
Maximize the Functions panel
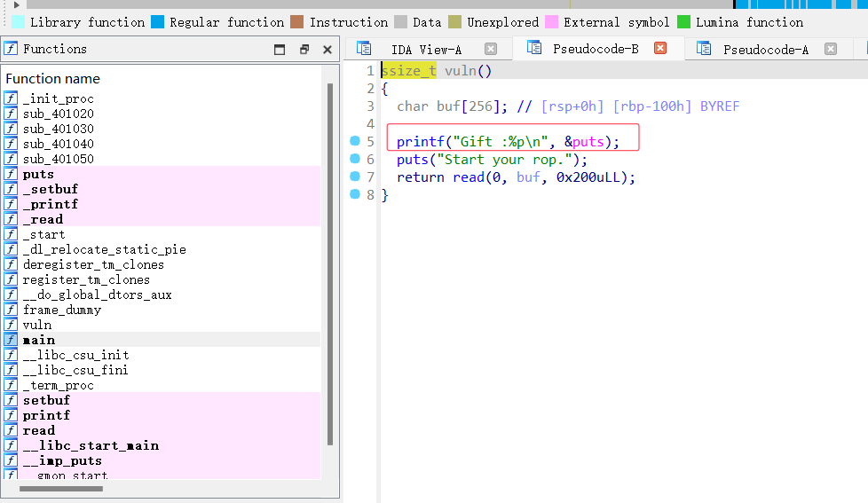click(280, 50)
